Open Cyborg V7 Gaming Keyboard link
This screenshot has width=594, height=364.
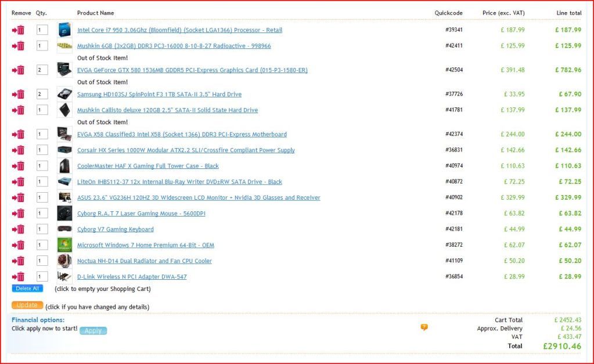coord(116,229)
